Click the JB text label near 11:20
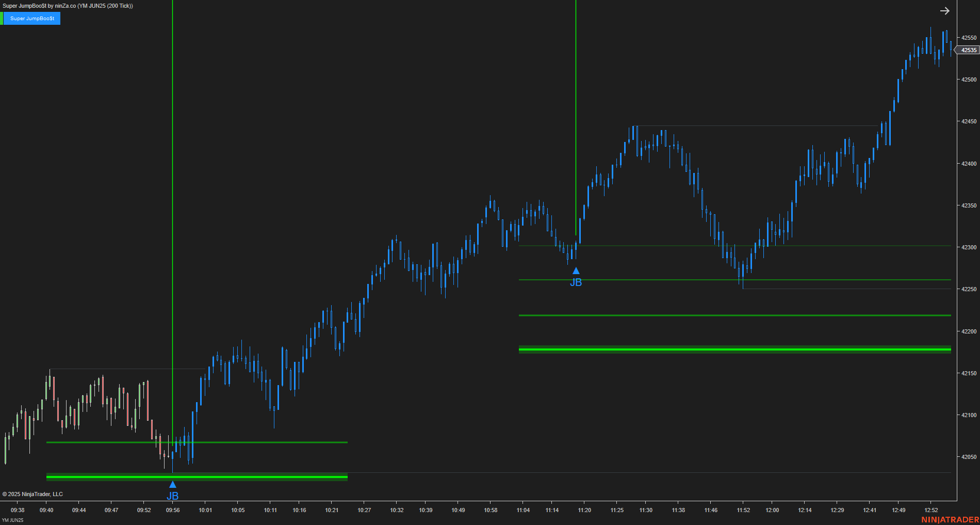Viewport: 980px width, 525px height. [x=576, y=282]
